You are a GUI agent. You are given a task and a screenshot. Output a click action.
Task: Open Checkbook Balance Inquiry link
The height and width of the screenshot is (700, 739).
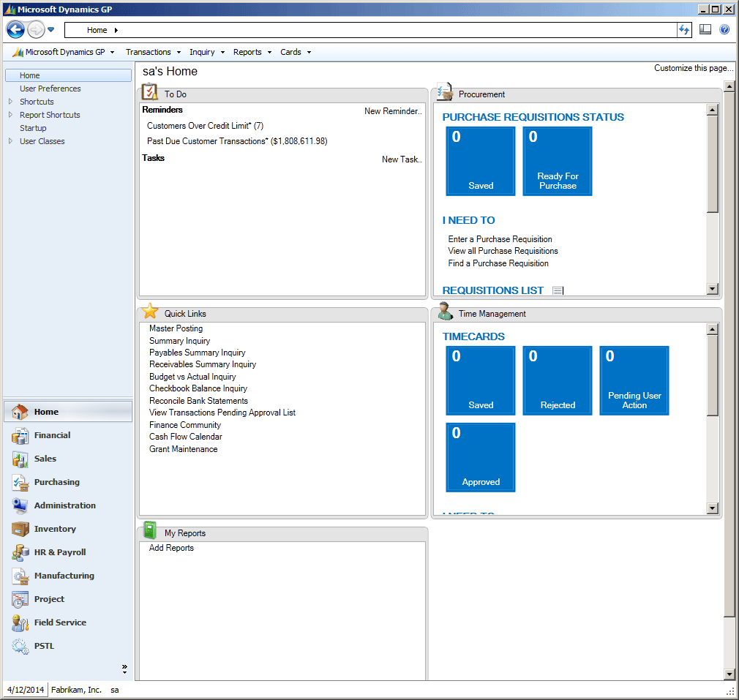198,388
